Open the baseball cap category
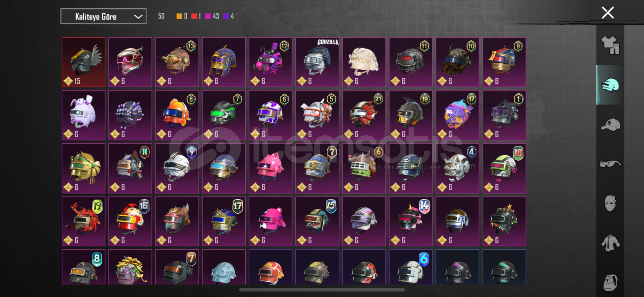This screenshot has height=297, width=644. pos(610,125)
